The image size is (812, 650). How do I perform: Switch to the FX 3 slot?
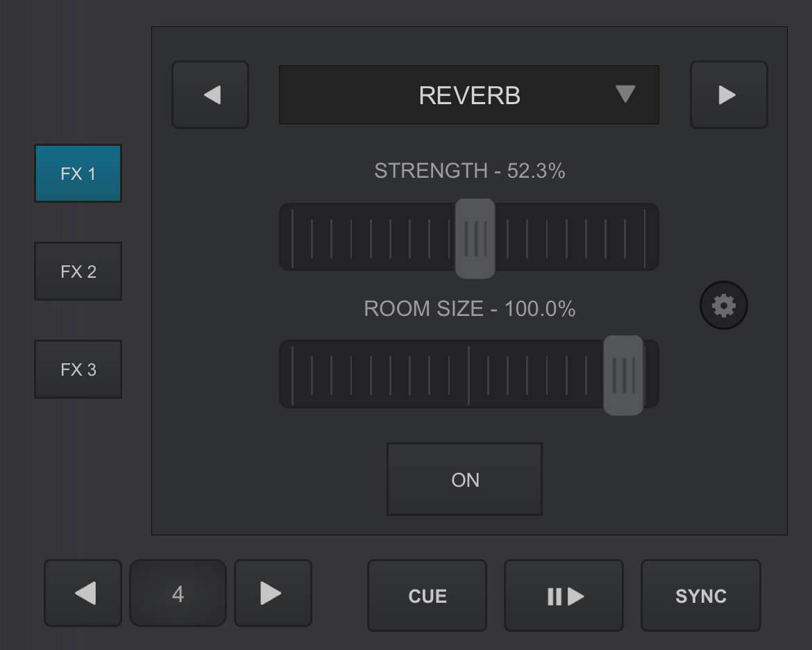point(78,369)
